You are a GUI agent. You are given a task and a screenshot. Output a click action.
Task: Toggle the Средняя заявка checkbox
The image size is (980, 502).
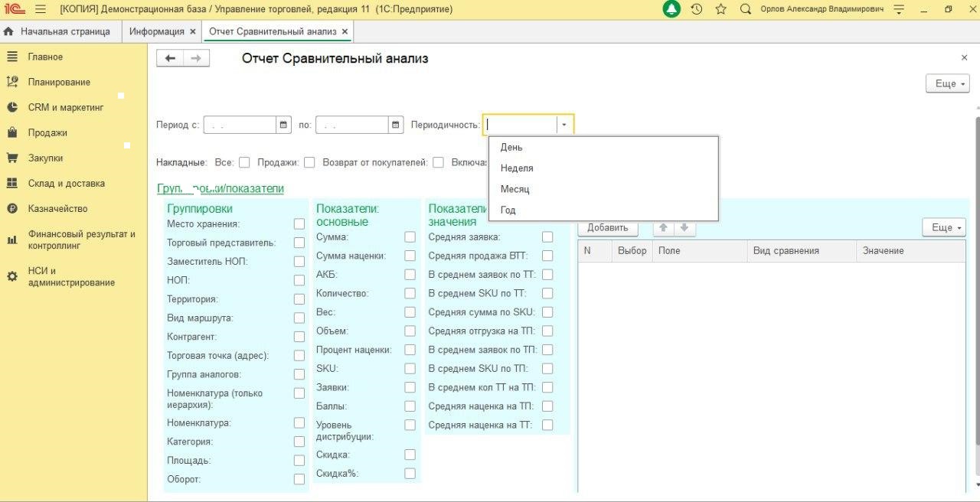point(547,237)
